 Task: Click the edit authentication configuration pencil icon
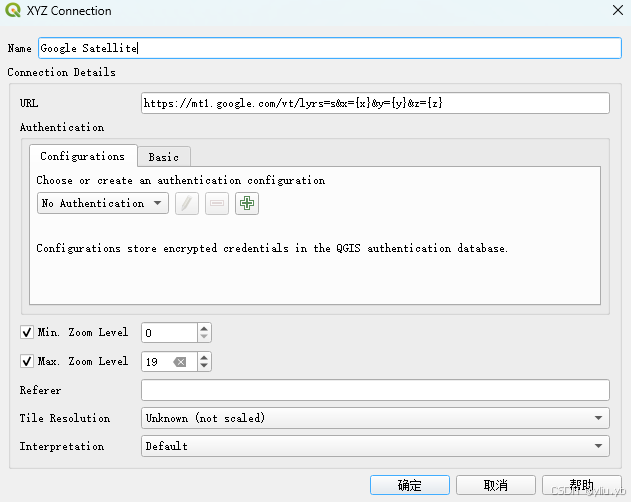tap(187, 203)
